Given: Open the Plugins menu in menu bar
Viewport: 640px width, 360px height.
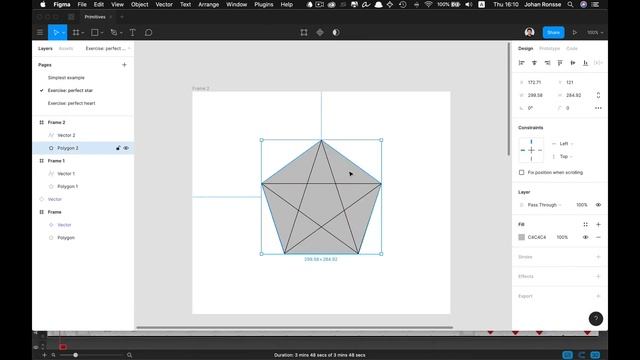Looking at the screenshot, I should pyautogui.click(x=264, y=4).
